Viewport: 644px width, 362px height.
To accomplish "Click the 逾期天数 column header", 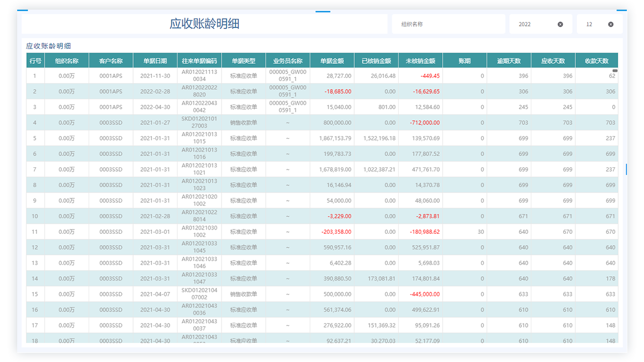I will 509,61.
